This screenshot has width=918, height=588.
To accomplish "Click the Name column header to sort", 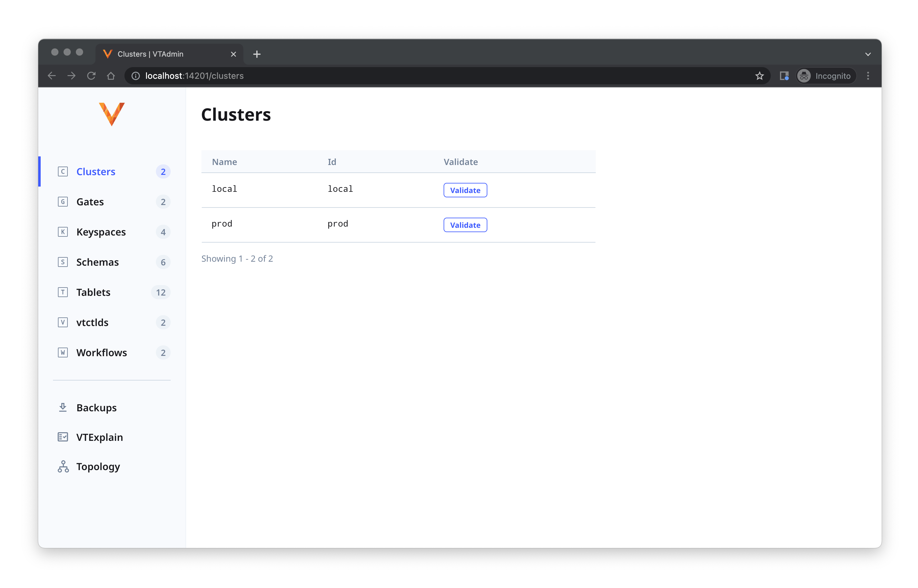I will (x=224, y=161).
